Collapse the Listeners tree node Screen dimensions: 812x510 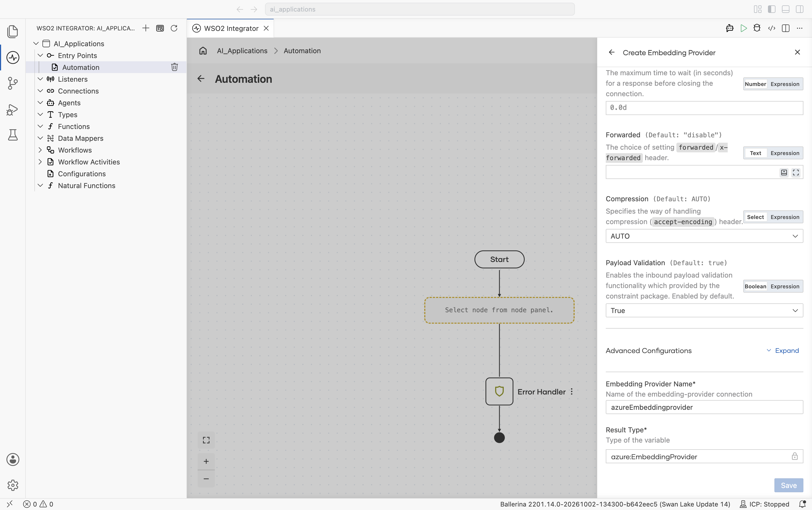point(40,79)
